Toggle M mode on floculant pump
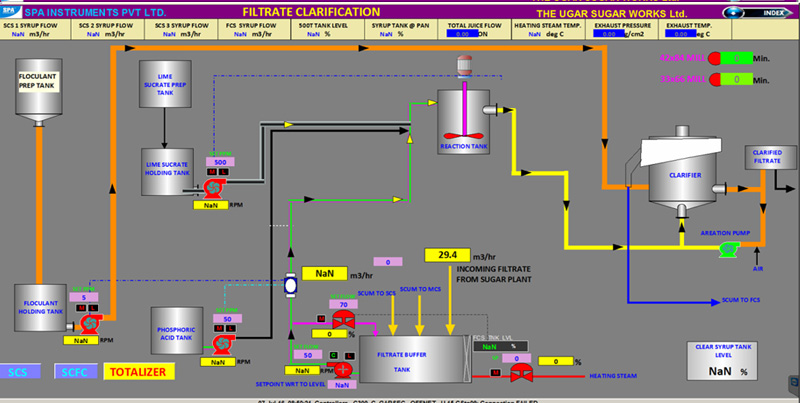 point(81,308)
